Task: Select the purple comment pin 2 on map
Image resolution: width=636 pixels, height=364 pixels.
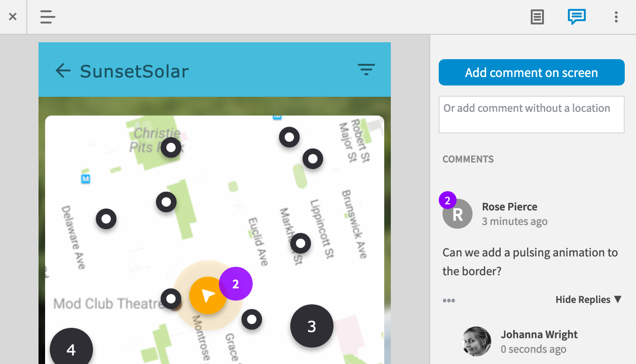Action: (236, 284)
